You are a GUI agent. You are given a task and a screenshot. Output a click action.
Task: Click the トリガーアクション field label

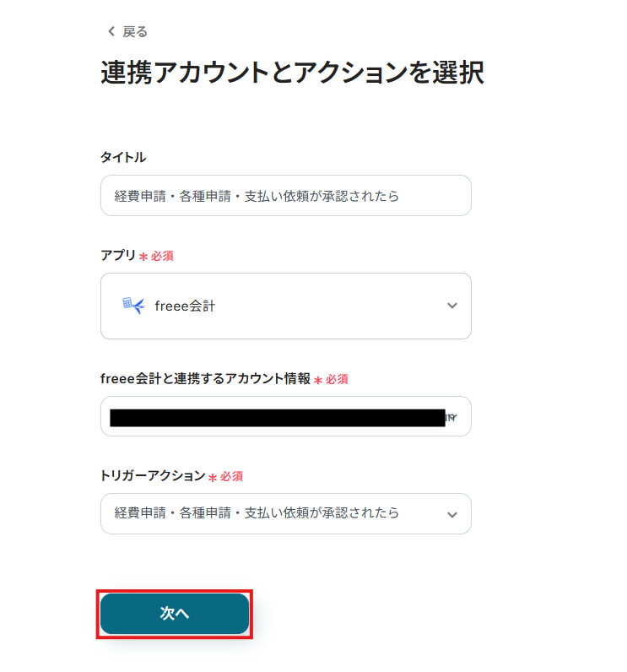[x=153, y=476]
